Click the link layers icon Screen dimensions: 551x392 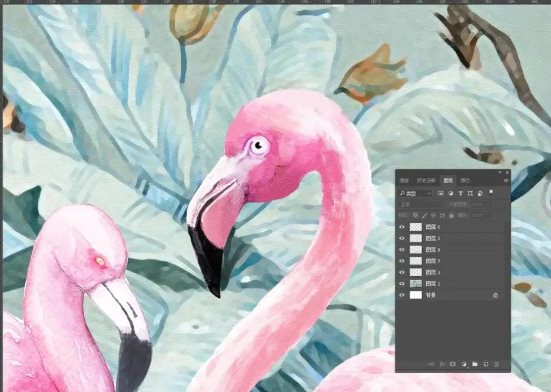(431, 364)
